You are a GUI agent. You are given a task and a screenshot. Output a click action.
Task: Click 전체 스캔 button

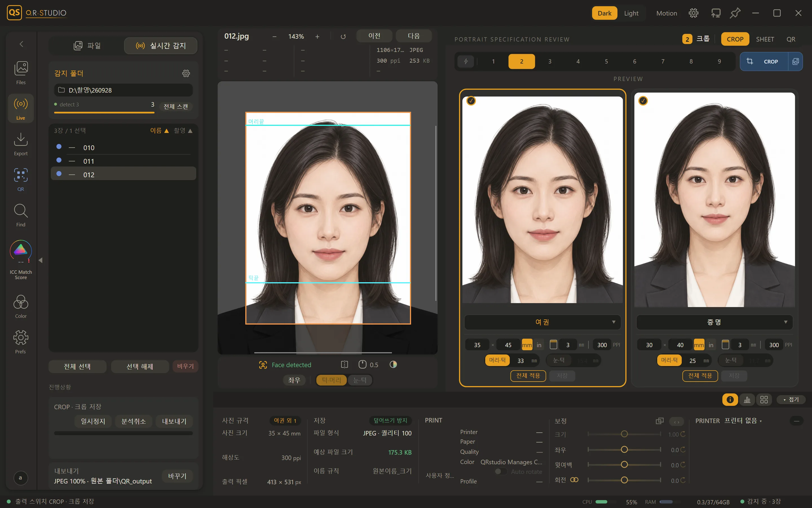(x=175, y=106)
